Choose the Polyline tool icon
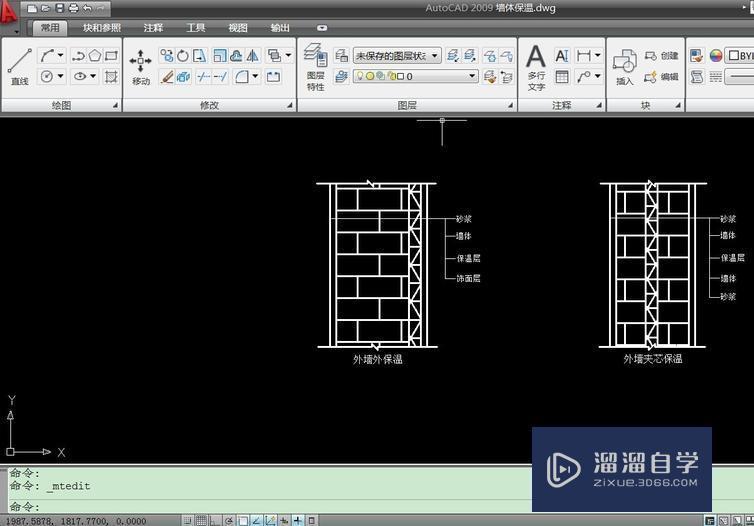The height and width of the screenshot is (526, 754). point(78,56)
